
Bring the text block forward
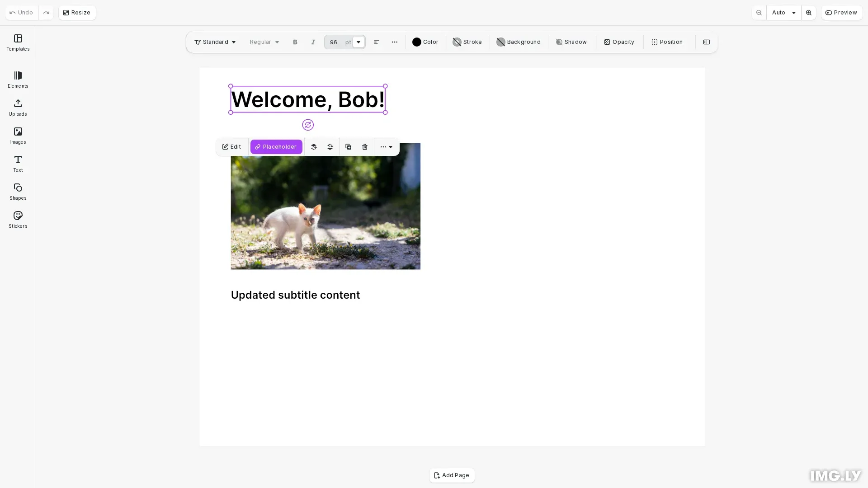pos(314,147)
